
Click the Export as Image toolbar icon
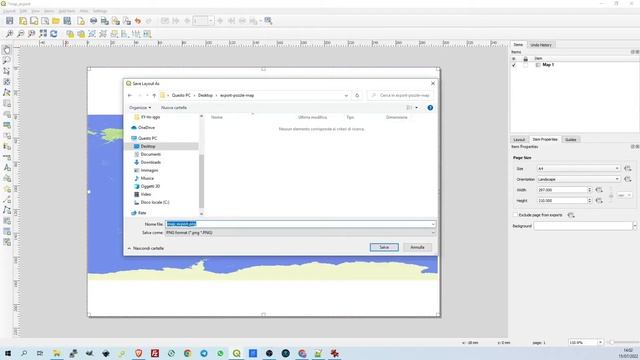pyautogui.click(x=104, y=21)
